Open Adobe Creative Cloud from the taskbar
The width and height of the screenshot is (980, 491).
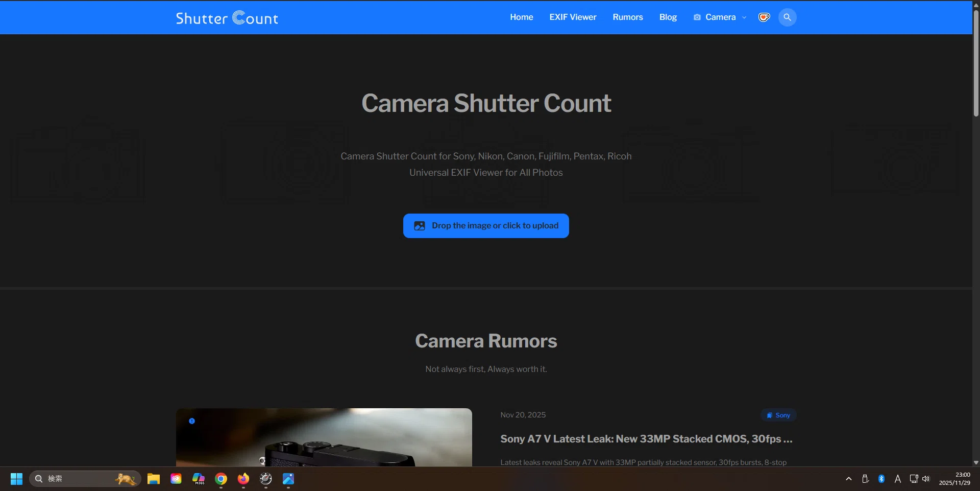pos(176,479)
